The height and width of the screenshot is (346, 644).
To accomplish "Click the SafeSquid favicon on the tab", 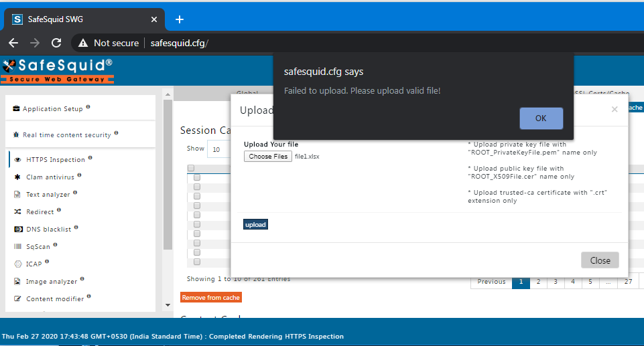I will (17, 19).
